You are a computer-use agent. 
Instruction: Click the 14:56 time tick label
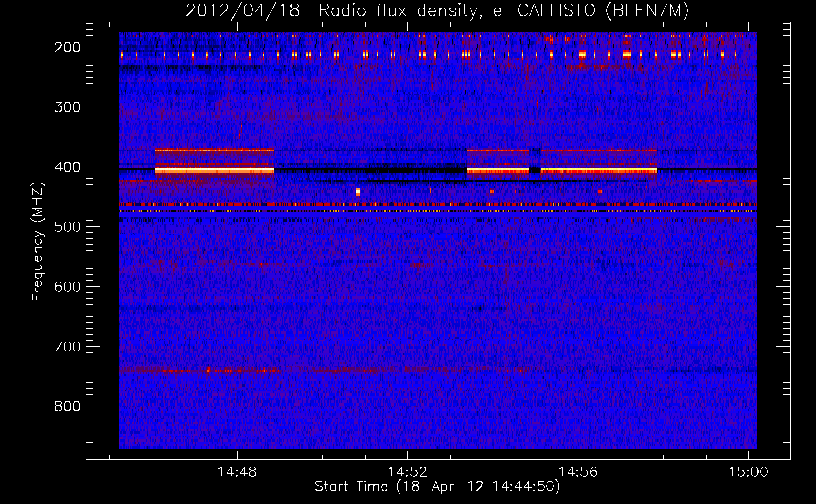(x=578, y=472)
